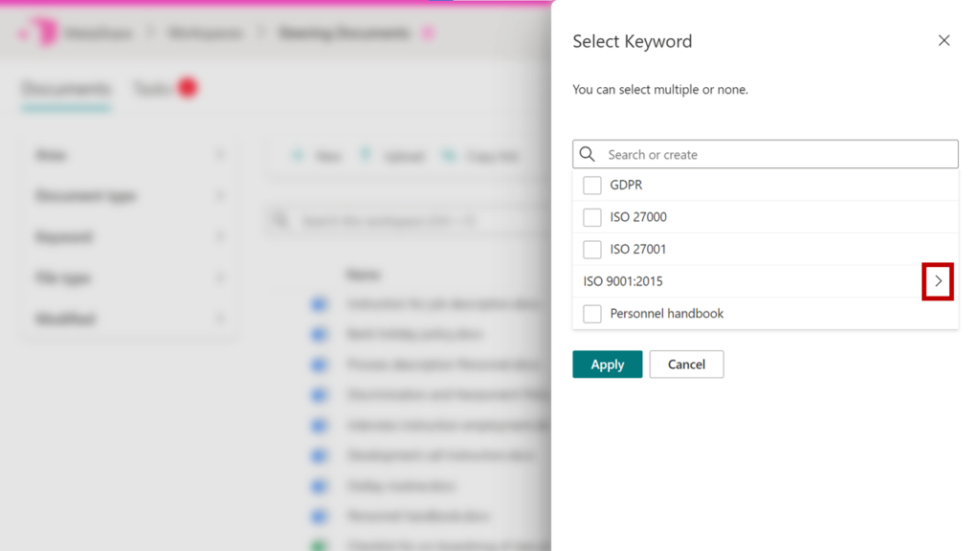Switch to the Documents tab
980x551 pixels.
click(x=66, y=89)
